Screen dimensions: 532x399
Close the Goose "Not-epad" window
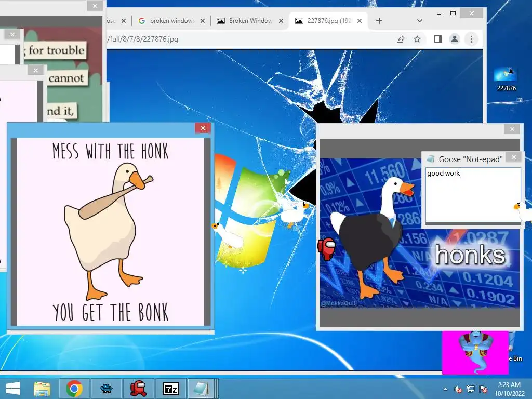click(514, 157)
